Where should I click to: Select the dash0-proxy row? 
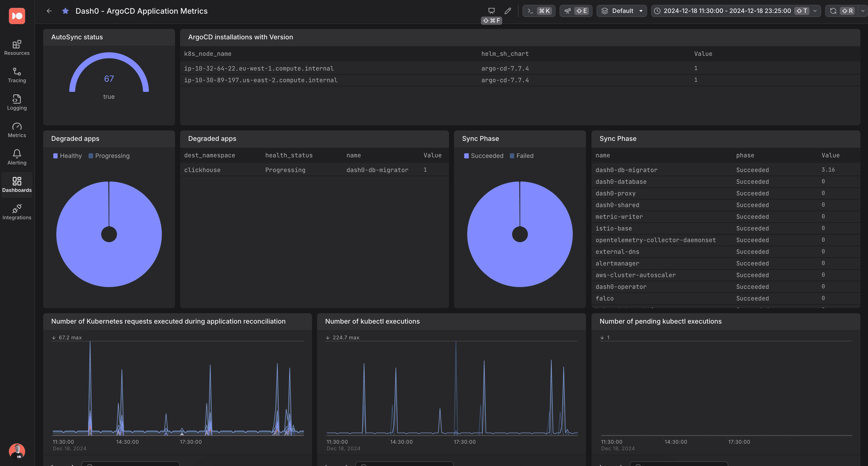point(726,193)
